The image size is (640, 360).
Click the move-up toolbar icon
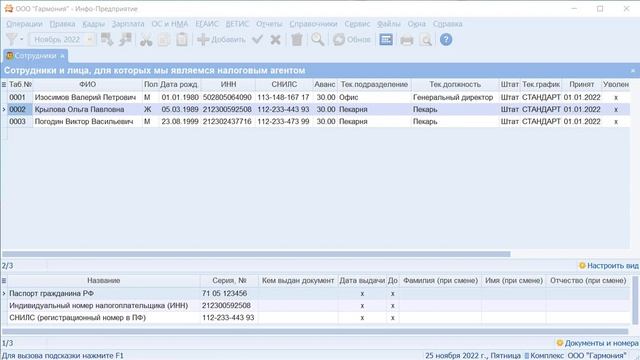click(125, 40)
